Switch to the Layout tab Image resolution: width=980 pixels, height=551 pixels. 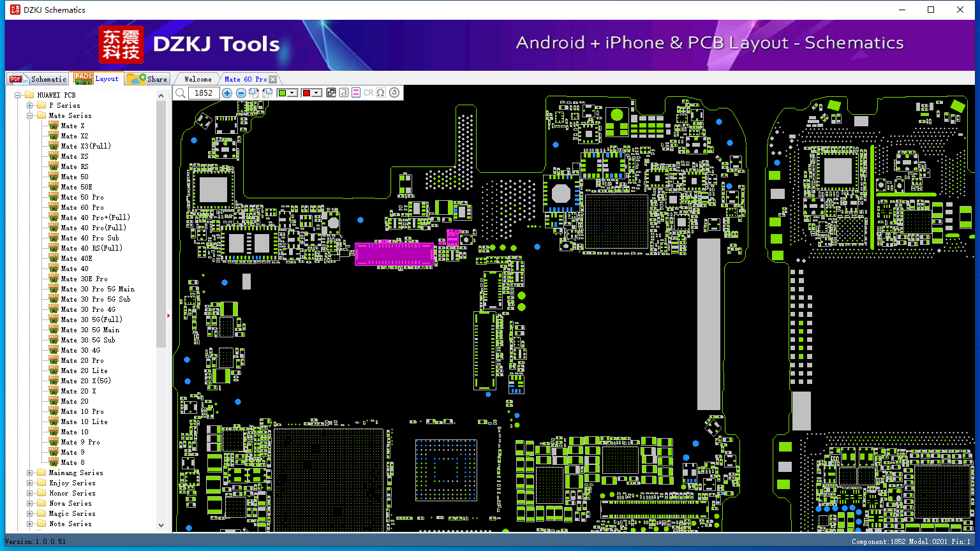pyautogui.click(x=96, y=78)
